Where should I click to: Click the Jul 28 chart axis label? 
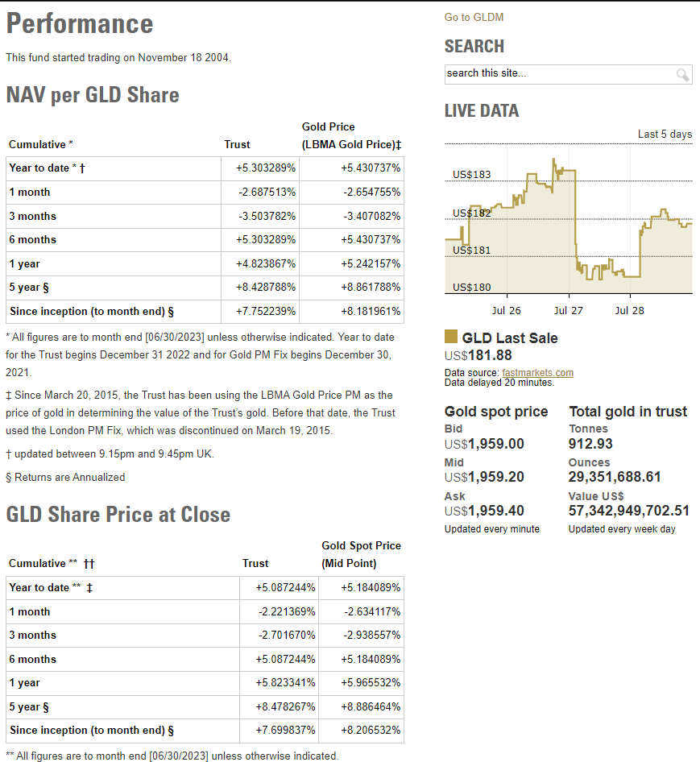[629, 311]
